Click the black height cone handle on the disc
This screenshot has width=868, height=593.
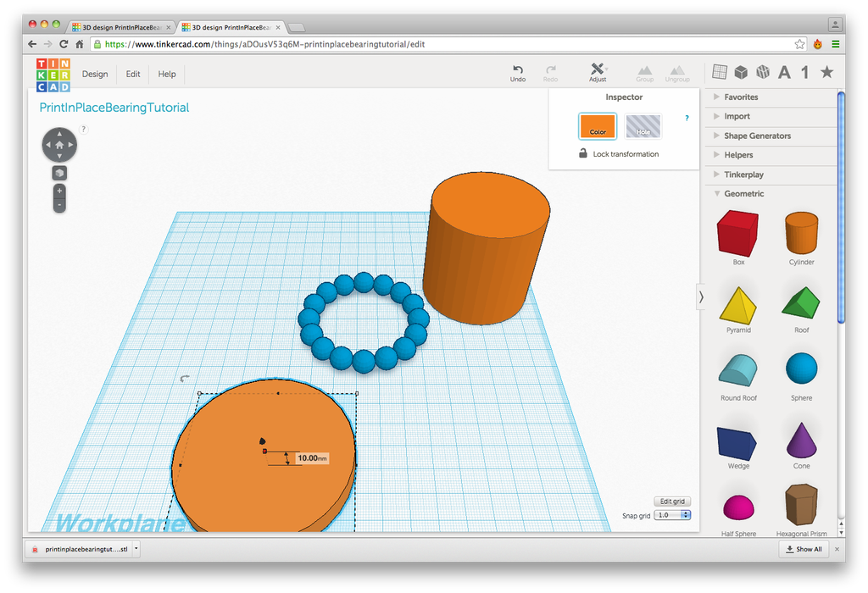coord(263,441)
